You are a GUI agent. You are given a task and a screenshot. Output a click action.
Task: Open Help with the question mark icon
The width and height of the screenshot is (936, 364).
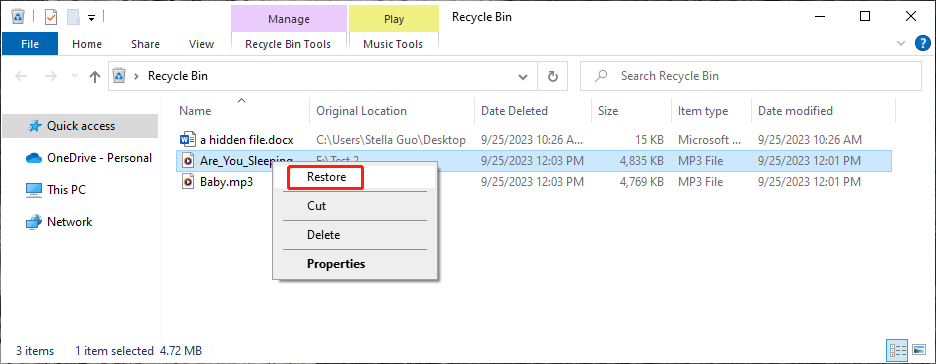coord(923,43)
